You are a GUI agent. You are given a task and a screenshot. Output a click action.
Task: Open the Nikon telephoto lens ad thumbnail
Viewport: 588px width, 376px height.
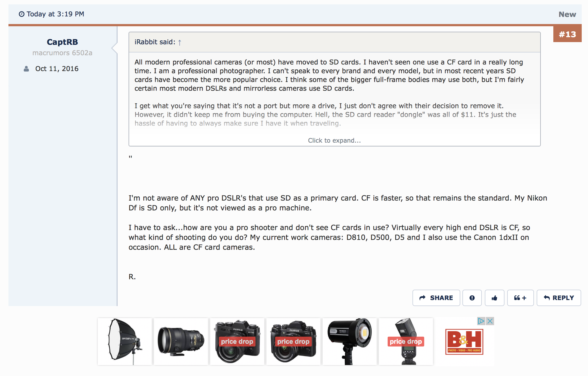point(181,342)
